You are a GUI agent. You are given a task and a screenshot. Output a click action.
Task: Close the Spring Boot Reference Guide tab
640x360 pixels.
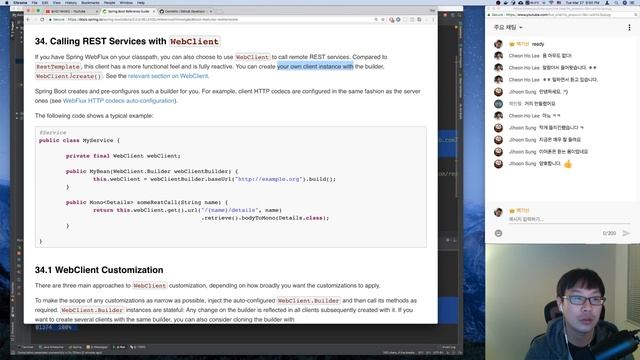coord(154,11)
